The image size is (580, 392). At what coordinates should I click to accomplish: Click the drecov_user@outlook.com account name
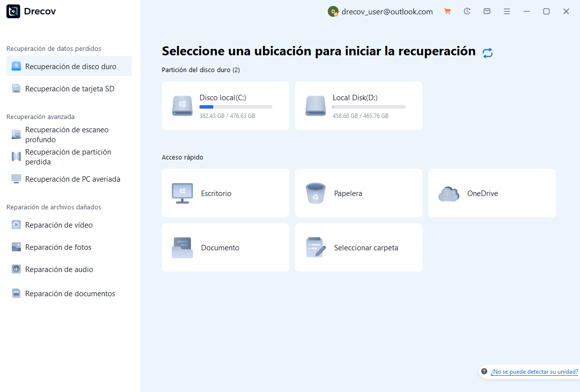click(x=387, y=11)
